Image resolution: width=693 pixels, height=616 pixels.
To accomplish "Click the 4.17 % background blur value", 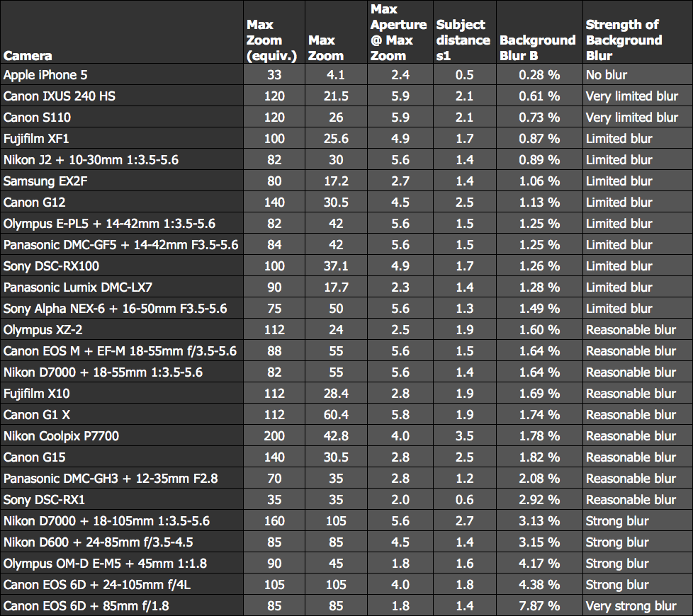I will pos(539,563).
